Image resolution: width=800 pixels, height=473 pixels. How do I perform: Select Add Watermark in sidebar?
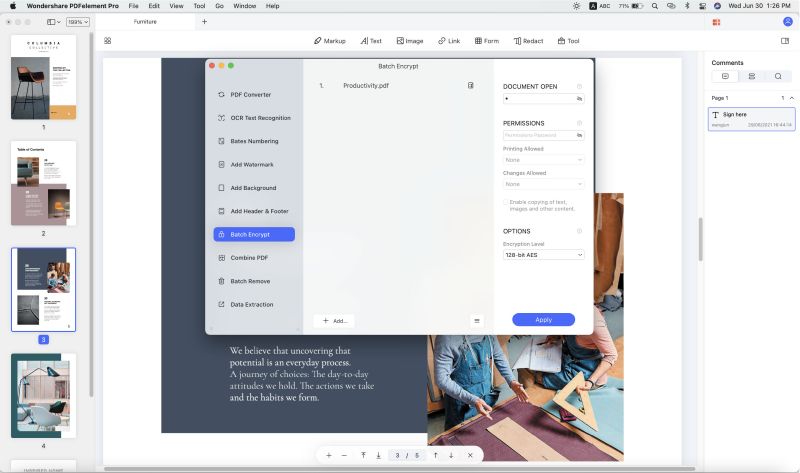(254, 165)
